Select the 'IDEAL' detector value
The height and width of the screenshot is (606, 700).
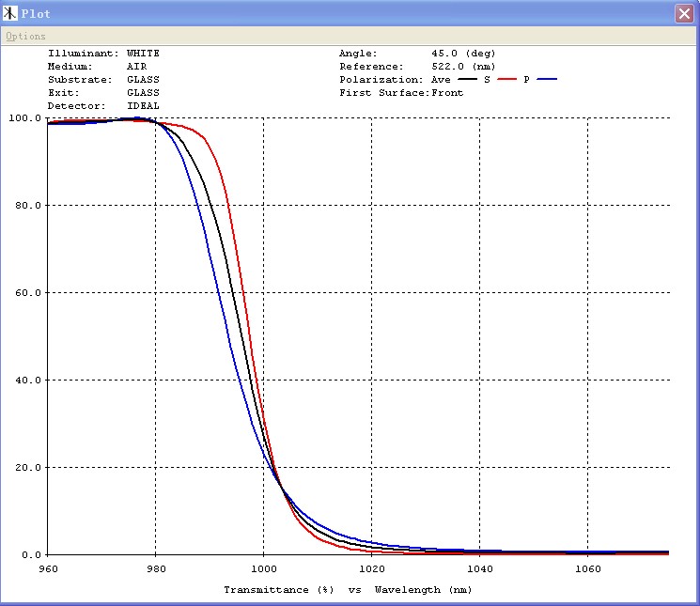coord(143,106)
